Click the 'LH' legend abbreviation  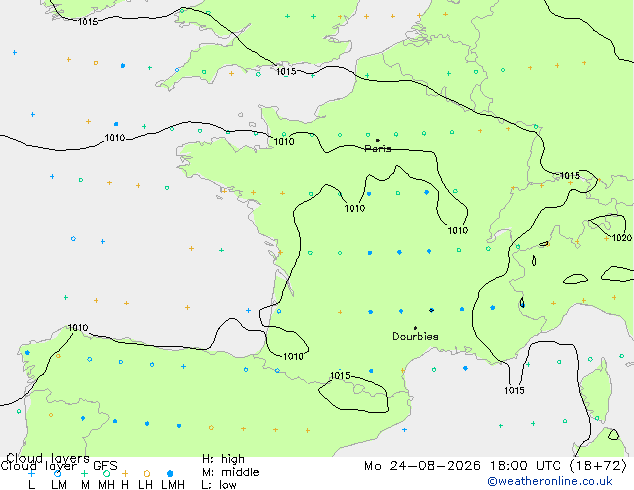click(145, 484)
